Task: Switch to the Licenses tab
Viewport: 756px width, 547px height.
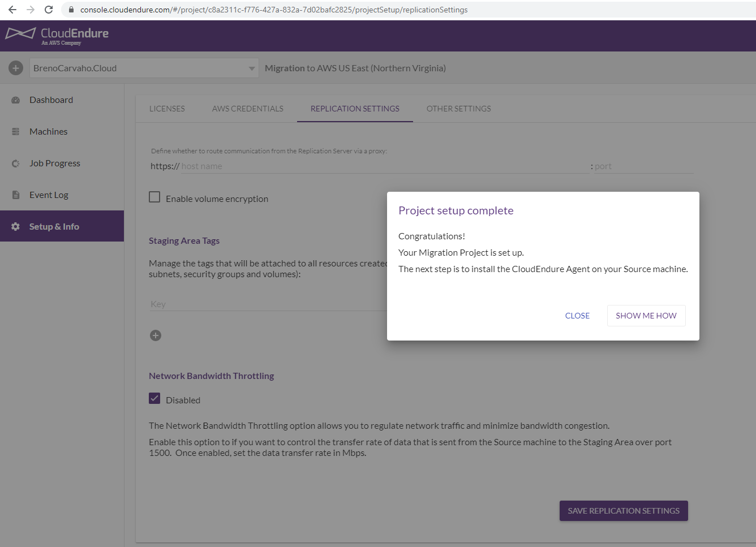Action: [x=167, y=109]
